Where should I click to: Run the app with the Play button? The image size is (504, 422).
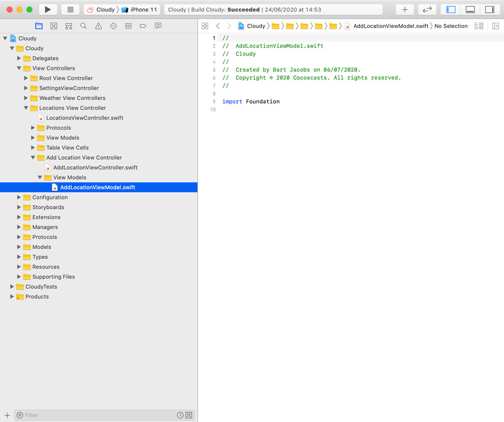(47, 9)
